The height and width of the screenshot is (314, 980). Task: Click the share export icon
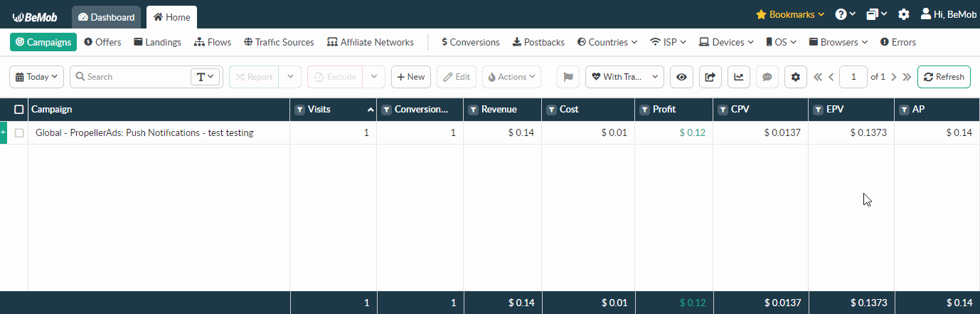click(x=710, y=77)
